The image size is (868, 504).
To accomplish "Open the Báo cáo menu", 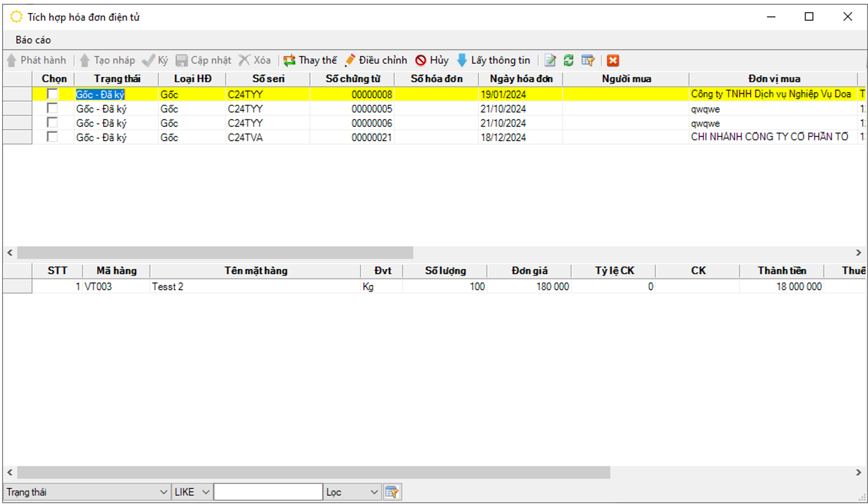I will pos(33,40).
